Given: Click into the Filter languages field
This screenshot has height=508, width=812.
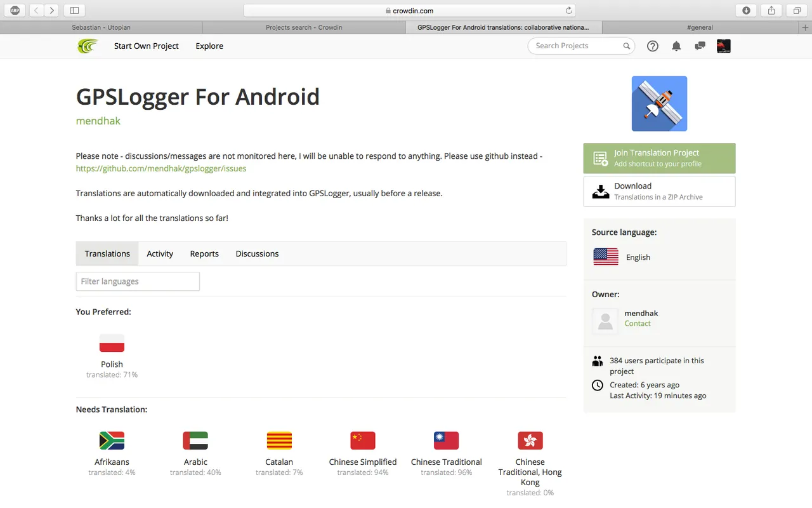Looking at the screenshot, I should point(138,281).
